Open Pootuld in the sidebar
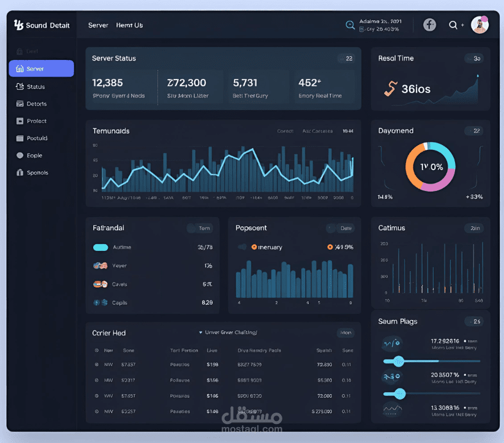Viewport: 504px width, 443px height. (x=37, y=138)
